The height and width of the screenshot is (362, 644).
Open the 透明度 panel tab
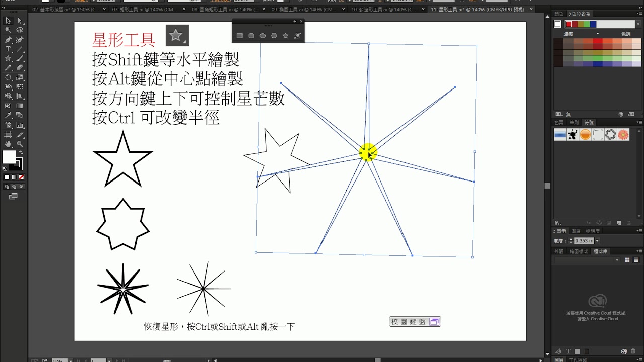pos(593,231)
